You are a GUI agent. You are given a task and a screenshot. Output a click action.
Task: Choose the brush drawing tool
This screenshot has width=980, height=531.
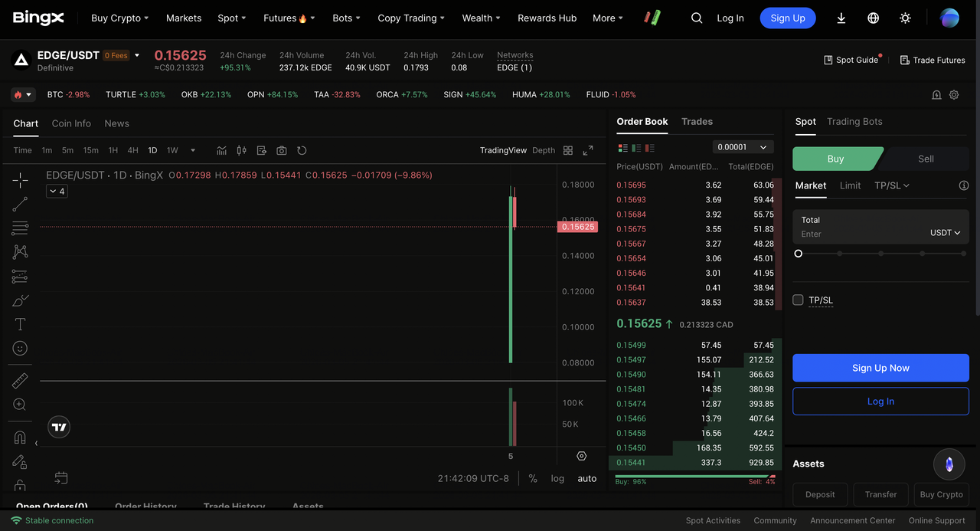(20, 300)
